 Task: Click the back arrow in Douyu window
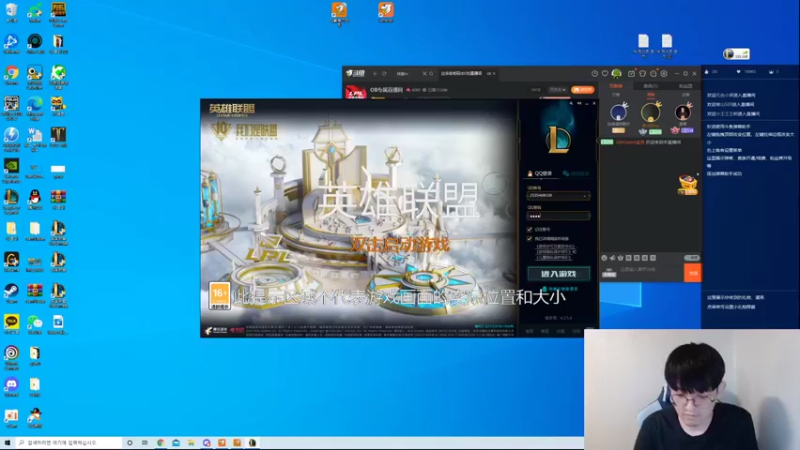click(x=376, y=73)
